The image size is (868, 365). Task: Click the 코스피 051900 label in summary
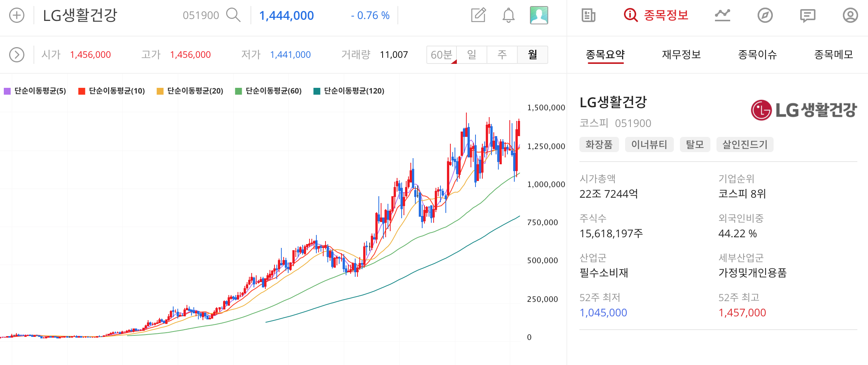pyautogui.click(x=616, y=123)
